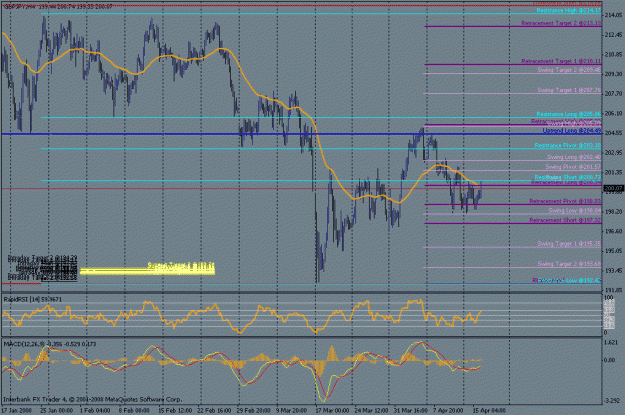625x415 pixels.
Task: Click the 204.55 price scale value
Action: [x=613, y=133]
